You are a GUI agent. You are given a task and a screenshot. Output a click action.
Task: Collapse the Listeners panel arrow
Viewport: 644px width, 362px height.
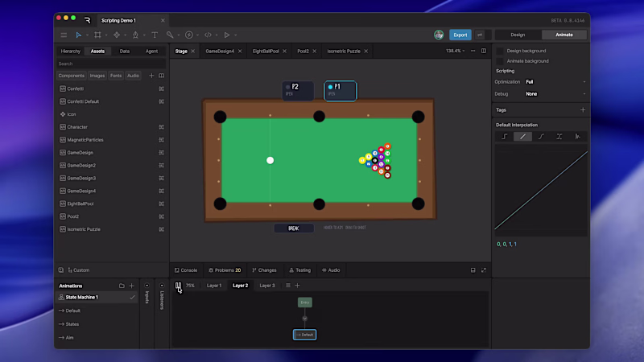pyautogui.click(x=162, y=286)
